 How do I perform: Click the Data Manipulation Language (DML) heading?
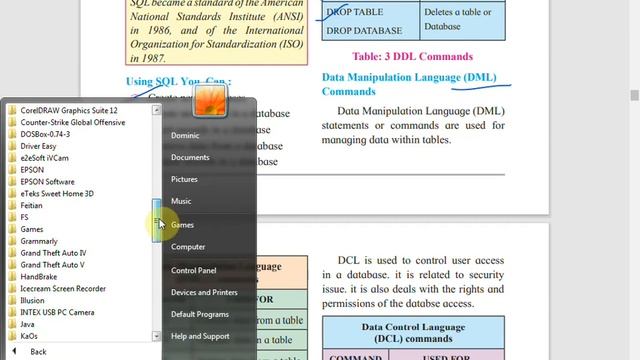coord(409,84)
